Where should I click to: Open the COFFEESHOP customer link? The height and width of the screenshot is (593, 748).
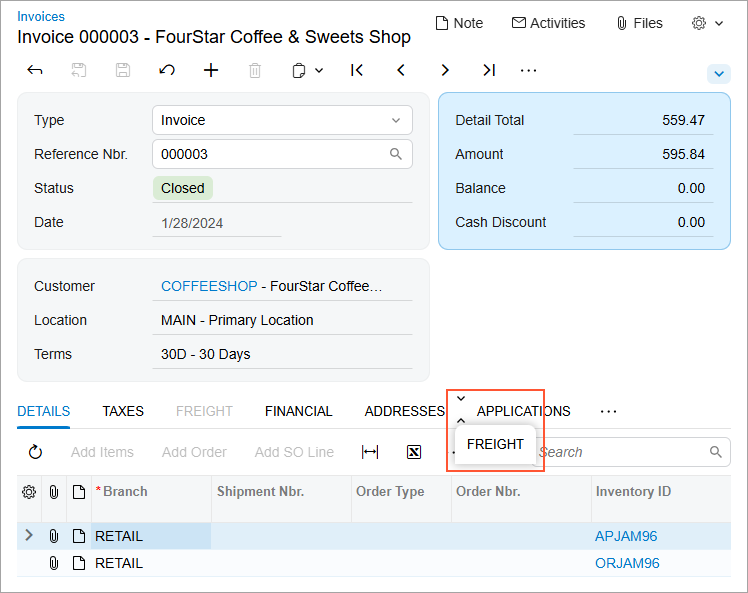pyautogui.click(x=207, y=286)
